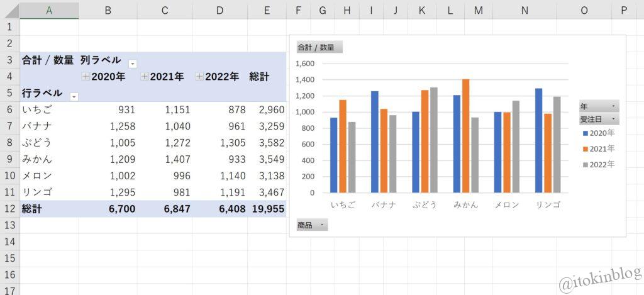
Task: Open the 列ラベル filter dropdown arrow
Action: point(133,64)
